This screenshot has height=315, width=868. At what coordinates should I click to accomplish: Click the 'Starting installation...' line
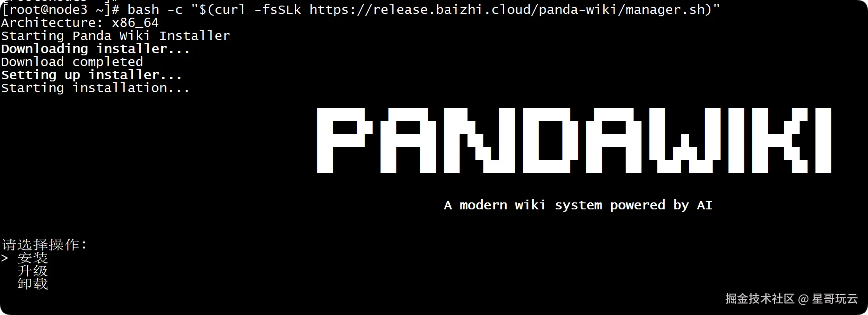[x=95, y=88]
